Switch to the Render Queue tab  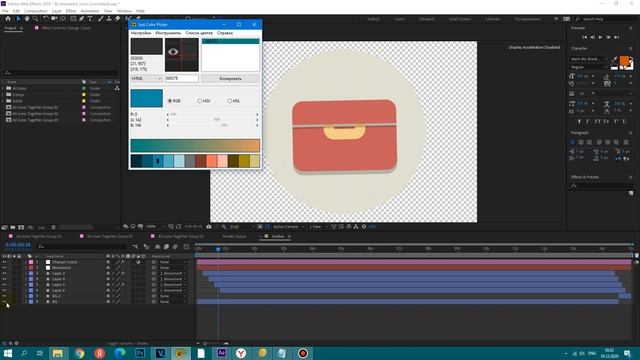[234, 236]
